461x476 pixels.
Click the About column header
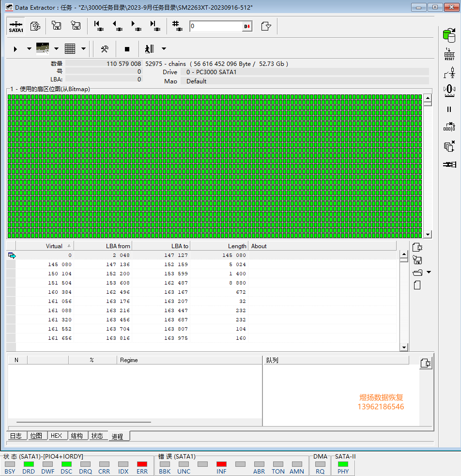(x=323, y=246)
